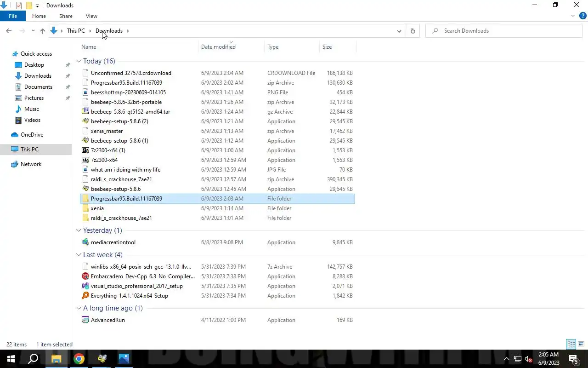
Task: Open the Photos app in taskbar
Action: [x=124, y=359]
